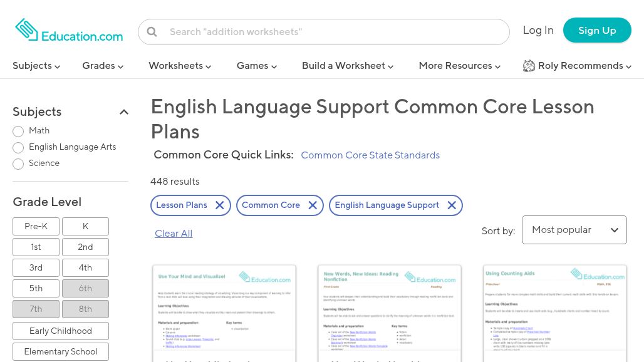Open Common Core State Standards
Screen dimensions: 644x362
[x=370, y=155]
